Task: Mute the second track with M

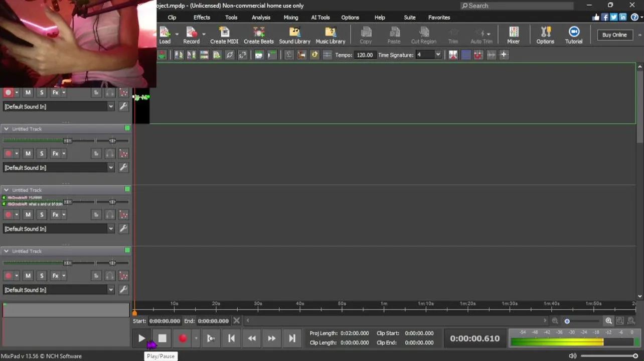Action: (x=28, y=153)
